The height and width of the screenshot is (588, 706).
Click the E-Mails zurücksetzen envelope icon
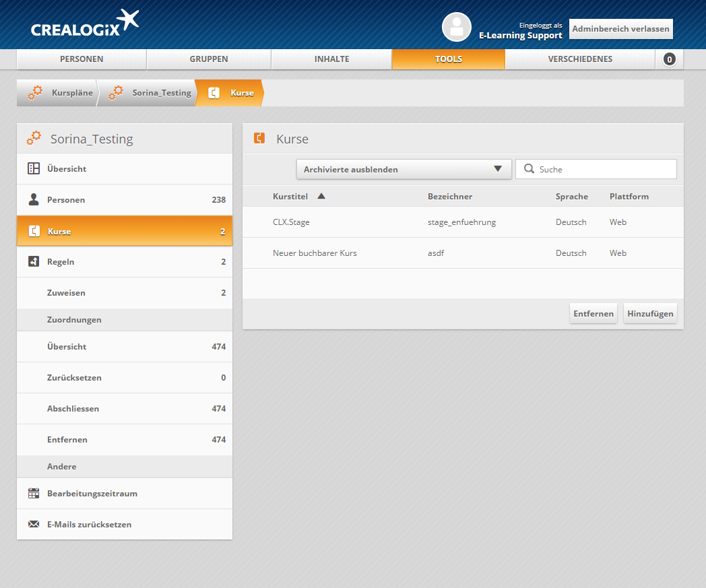[34, 525]
